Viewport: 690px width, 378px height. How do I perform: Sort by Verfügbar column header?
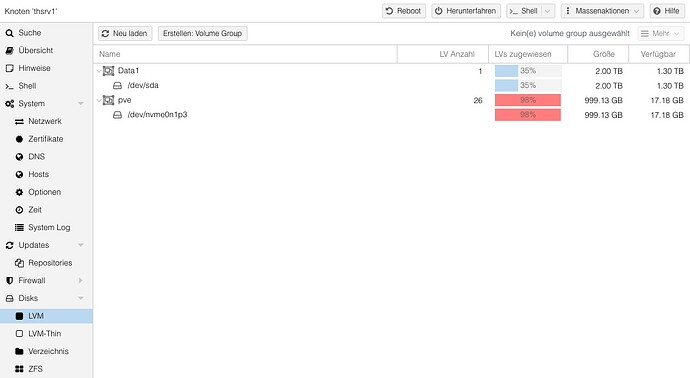[658, 54]
